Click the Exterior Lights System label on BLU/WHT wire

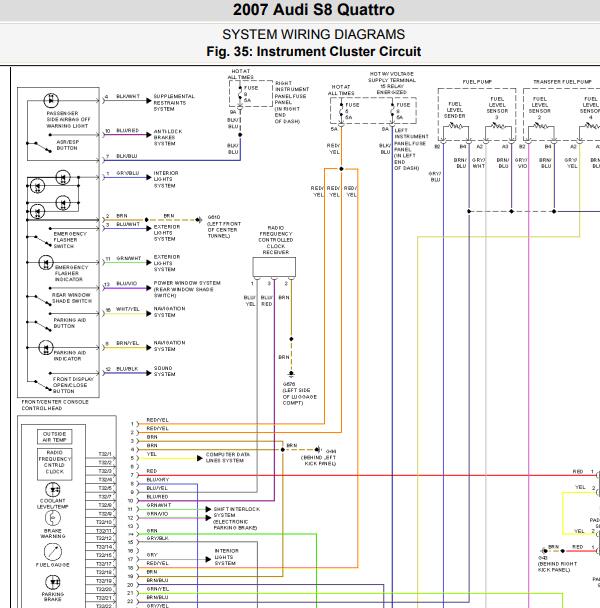pos(167,233)
